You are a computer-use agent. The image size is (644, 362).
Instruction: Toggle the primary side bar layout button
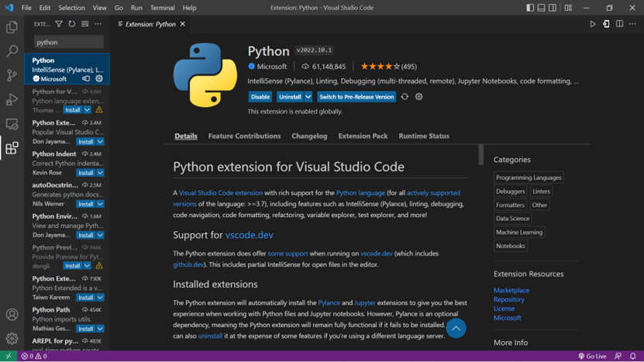click(530, 8)
